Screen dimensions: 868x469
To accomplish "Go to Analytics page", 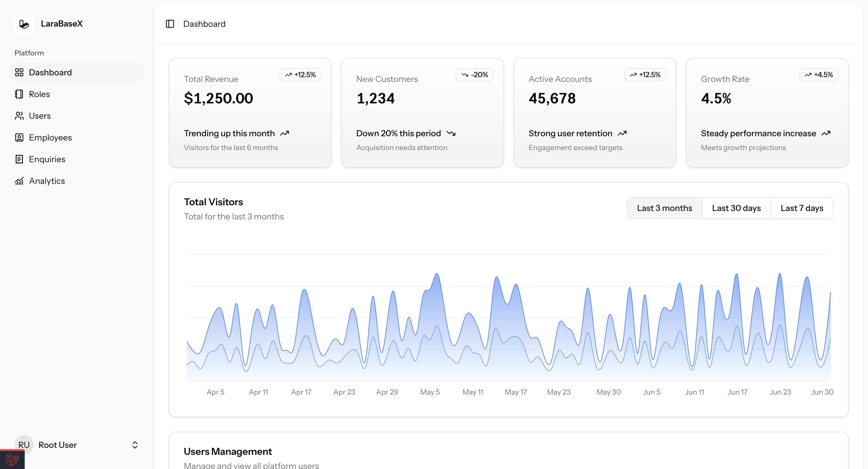I will point(77,181).
